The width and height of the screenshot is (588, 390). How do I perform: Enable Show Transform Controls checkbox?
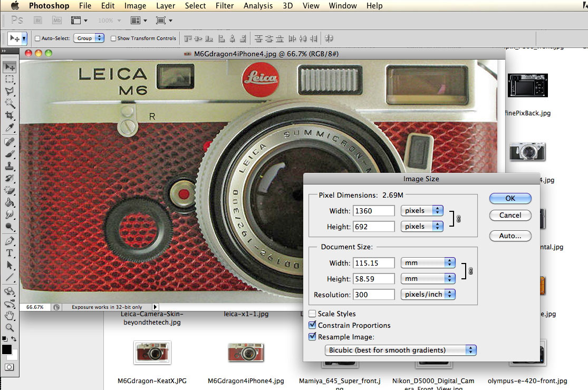[113, 38]
